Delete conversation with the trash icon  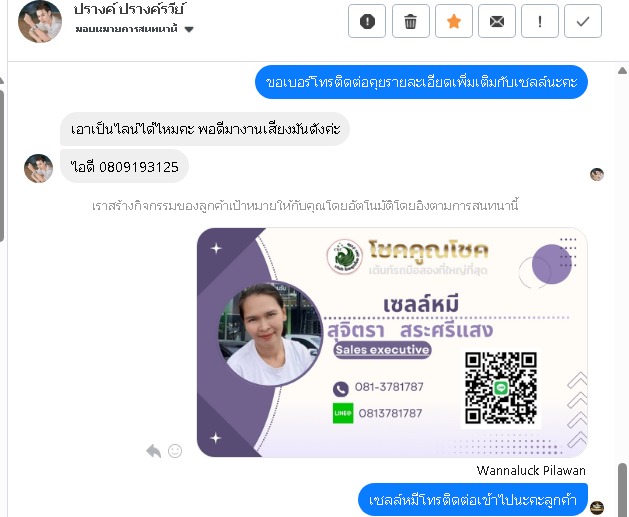pyautogui.click(x=410, y=21)
